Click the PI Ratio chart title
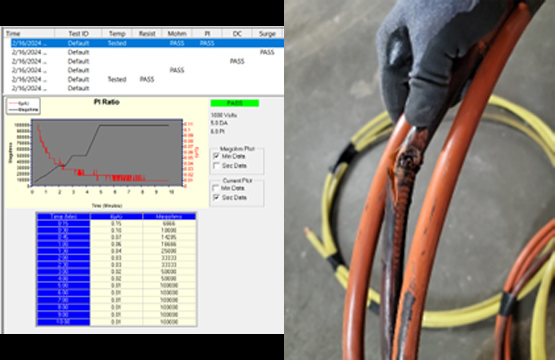 point(107,102)
